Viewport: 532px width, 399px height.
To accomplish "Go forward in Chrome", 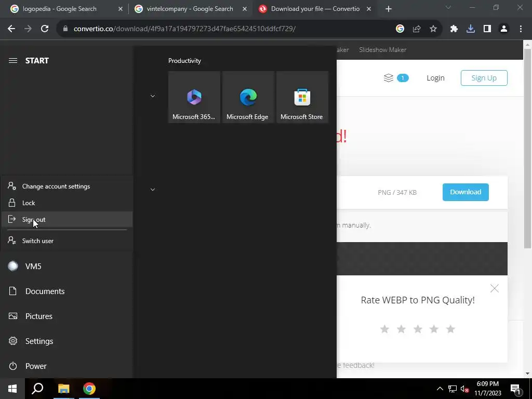I will [28, 29].
